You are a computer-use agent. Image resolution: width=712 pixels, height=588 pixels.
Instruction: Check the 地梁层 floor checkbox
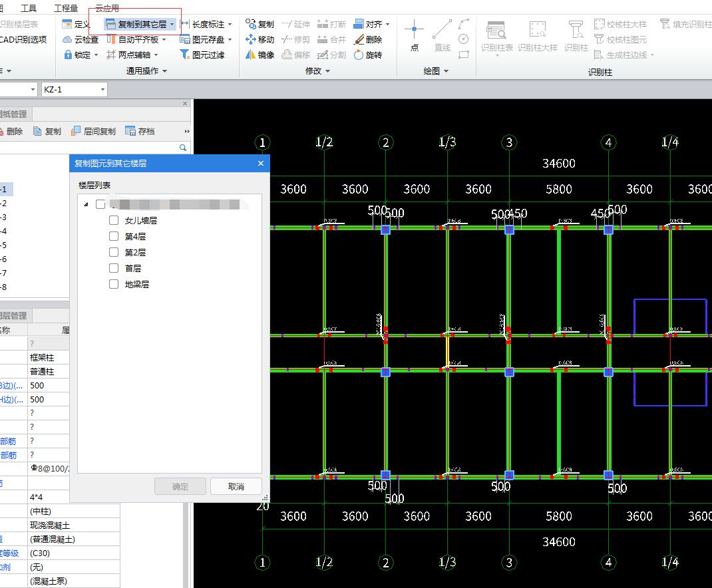pyautogui.click(x=114, y=284)
